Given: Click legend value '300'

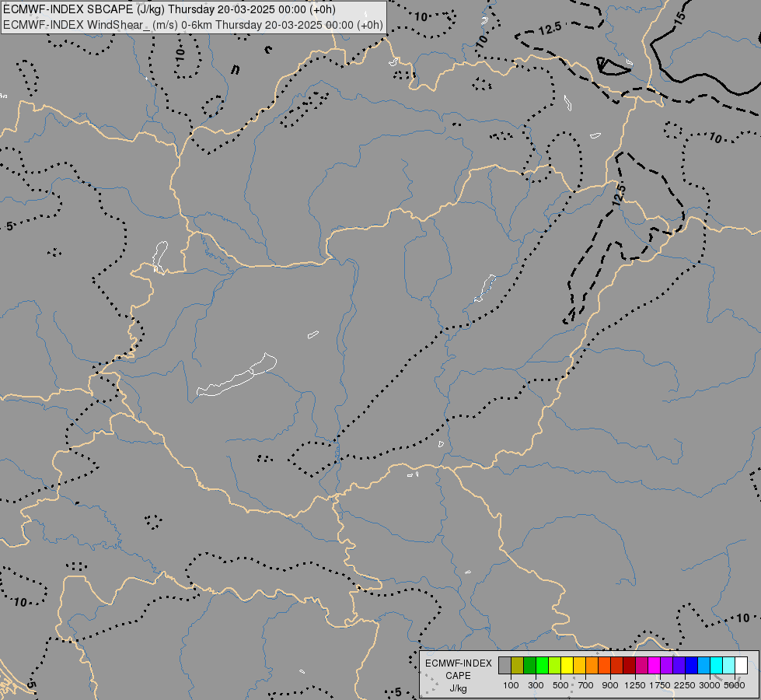Looking at the screenshot, I should [x=536, y=685].
